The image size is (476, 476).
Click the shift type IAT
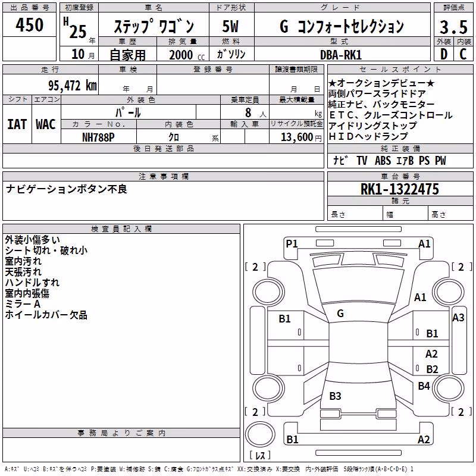click(17, 124)
